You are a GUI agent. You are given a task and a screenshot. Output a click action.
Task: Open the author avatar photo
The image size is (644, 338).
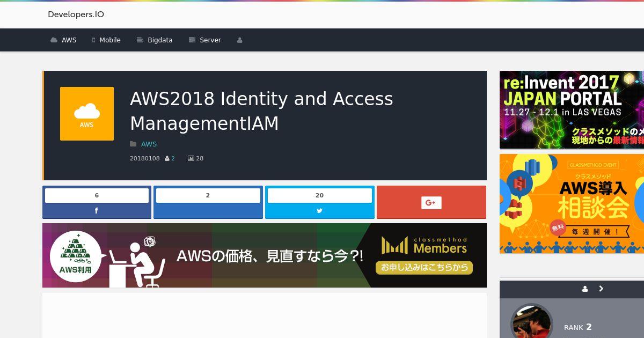click(532, 322)
